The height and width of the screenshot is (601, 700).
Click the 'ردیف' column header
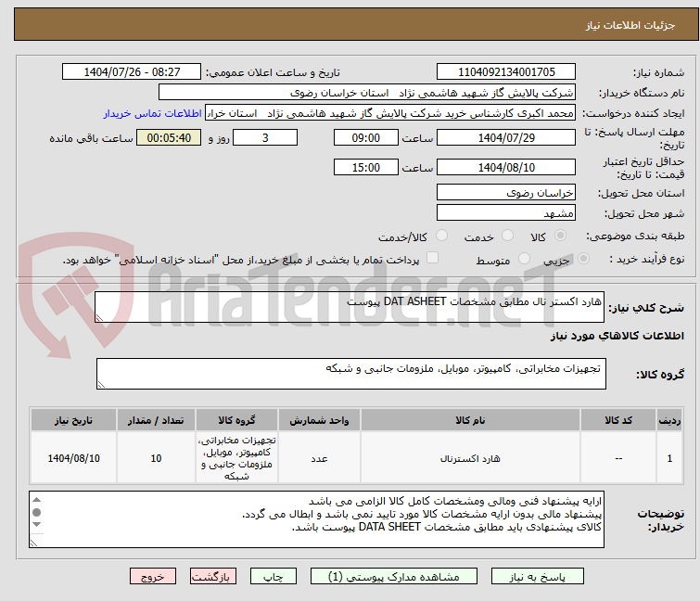669,420
